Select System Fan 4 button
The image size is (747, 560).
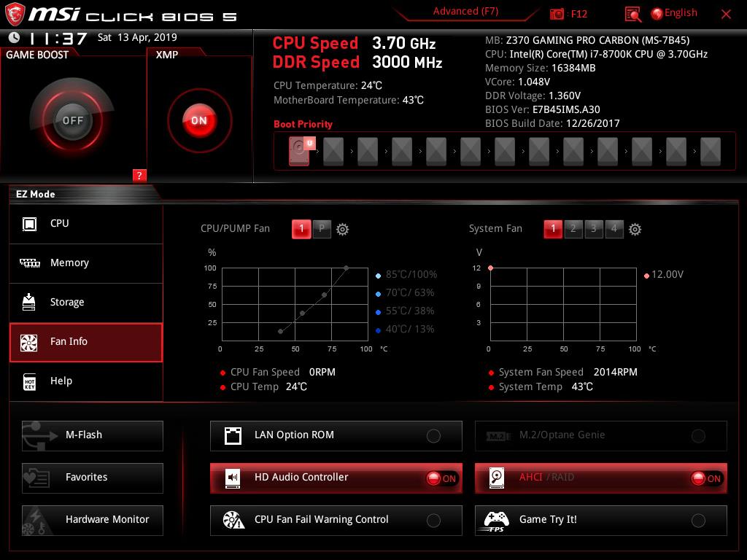(614, 229)
